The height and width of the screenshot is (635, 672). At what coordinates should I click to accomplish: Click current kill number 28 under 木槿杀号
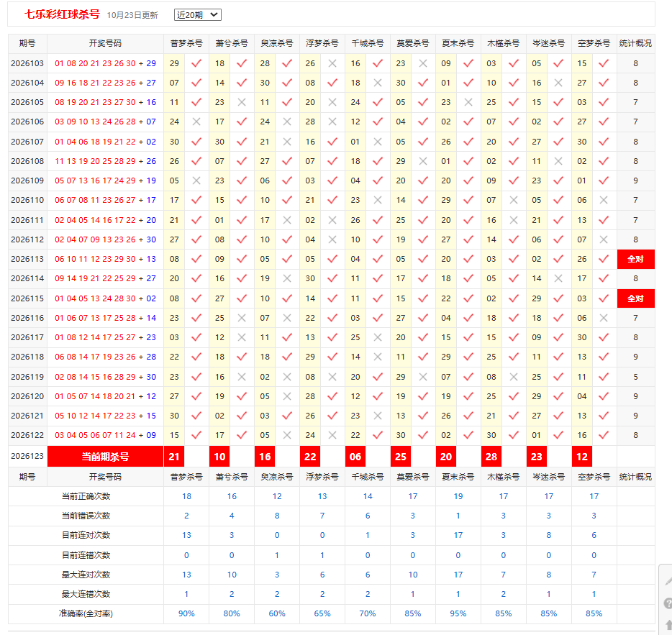[491, 457]
